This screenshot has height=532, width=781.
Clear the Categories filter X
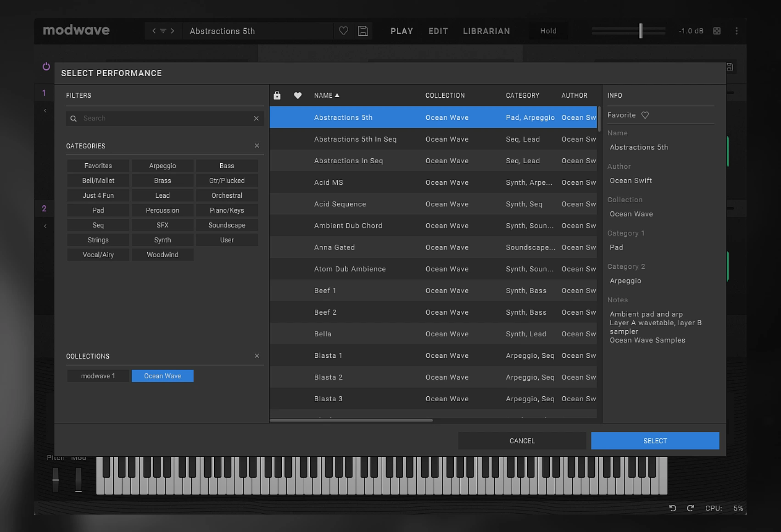coord(257,146)
